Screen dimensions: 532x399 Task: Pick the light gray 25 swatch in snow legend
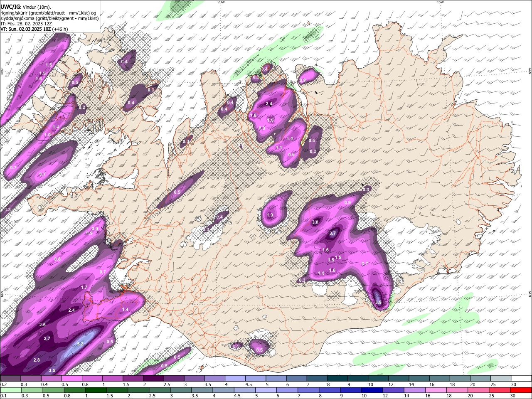(x=501, y=379)
